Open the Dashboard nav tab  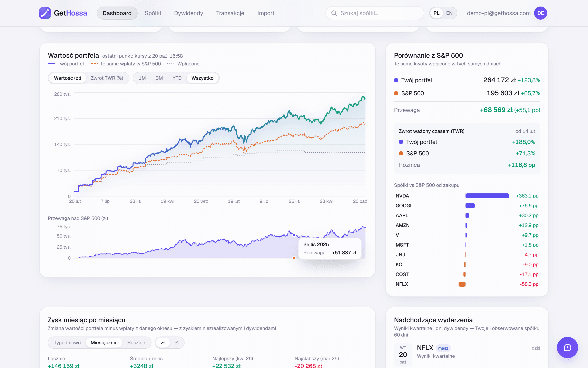point(117,13)
